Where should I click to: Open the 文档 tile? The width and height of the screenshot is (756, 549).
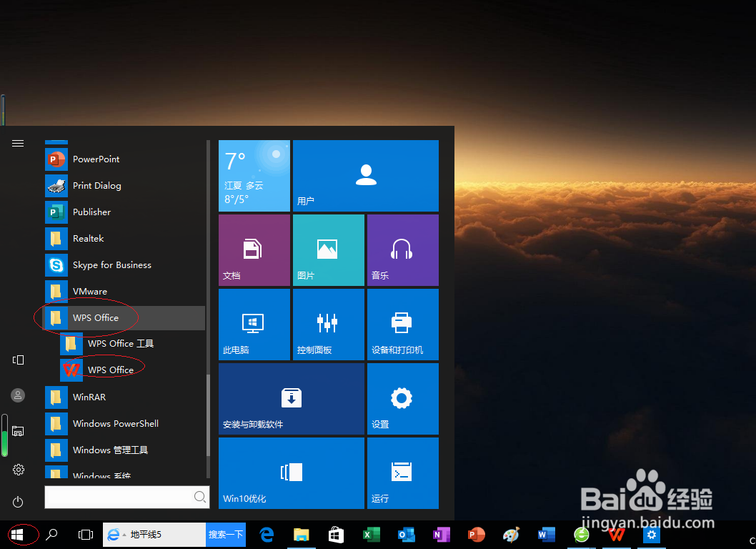tap(254, 250)
